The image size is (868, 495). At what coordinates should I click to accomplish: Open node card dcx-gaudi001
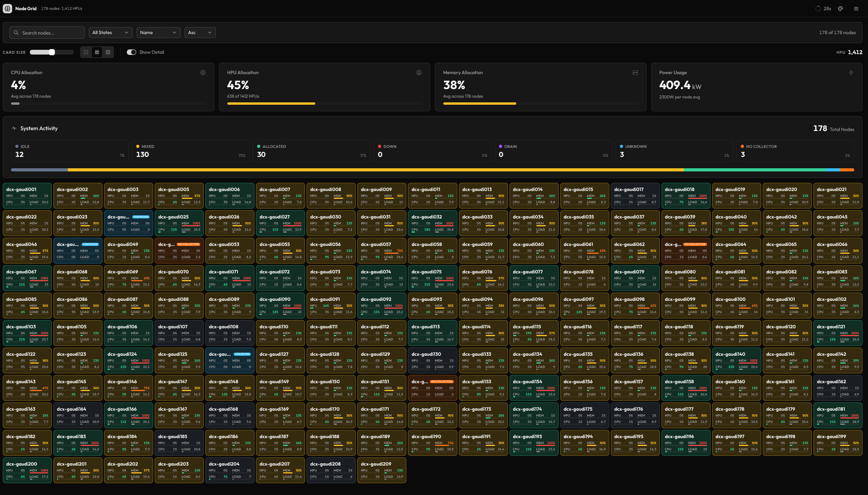click(x=27, y=195)
